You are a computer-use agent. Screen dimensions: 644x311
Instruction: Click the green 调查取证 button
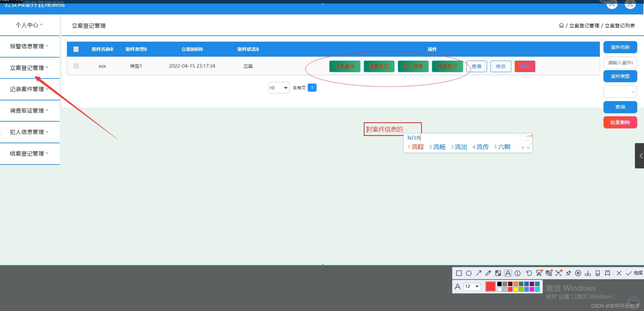click(379, 66)
